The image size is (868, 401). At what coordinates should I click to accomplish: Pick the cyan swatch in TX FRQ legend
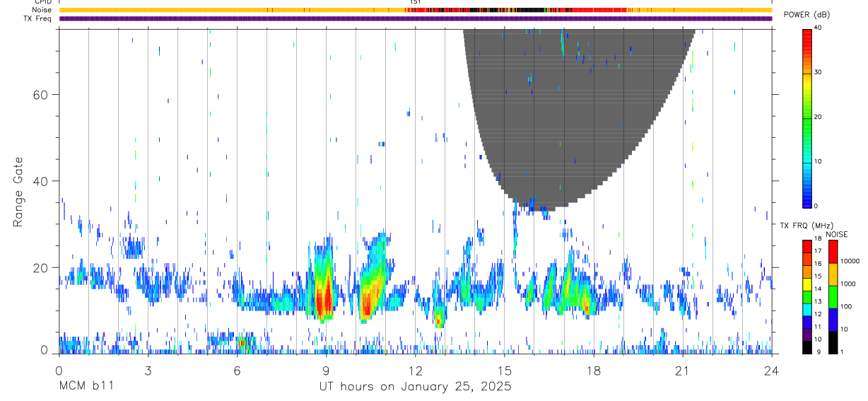pyautogui.click(x=807, y=309)
